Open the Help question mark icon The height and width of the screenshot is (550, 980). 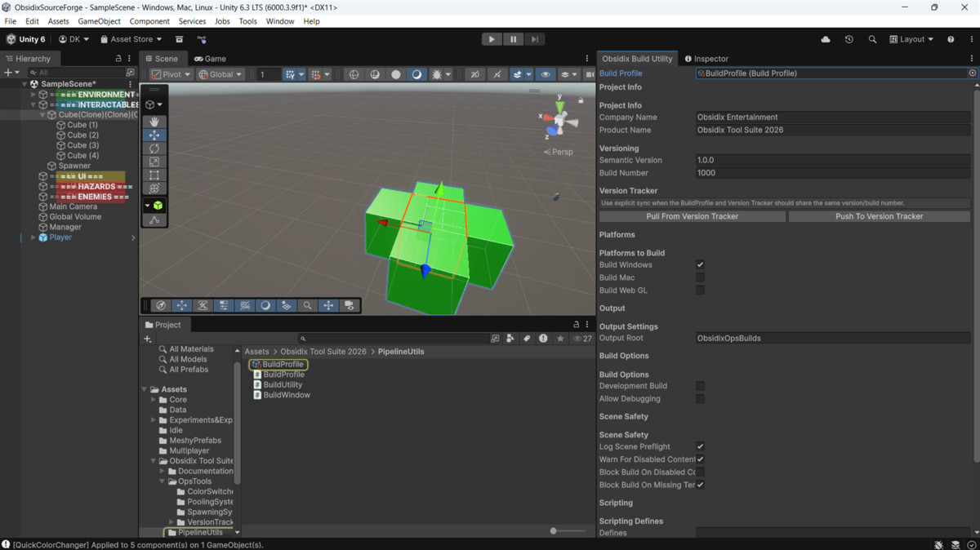click(x=951, y=39)
